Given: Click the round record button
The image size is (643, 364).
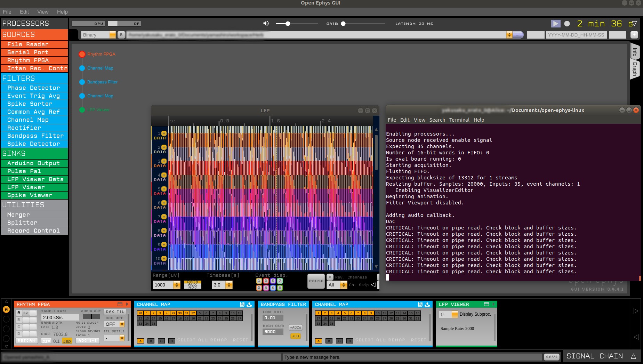Looking at the screenshot, I should (567, 24).
